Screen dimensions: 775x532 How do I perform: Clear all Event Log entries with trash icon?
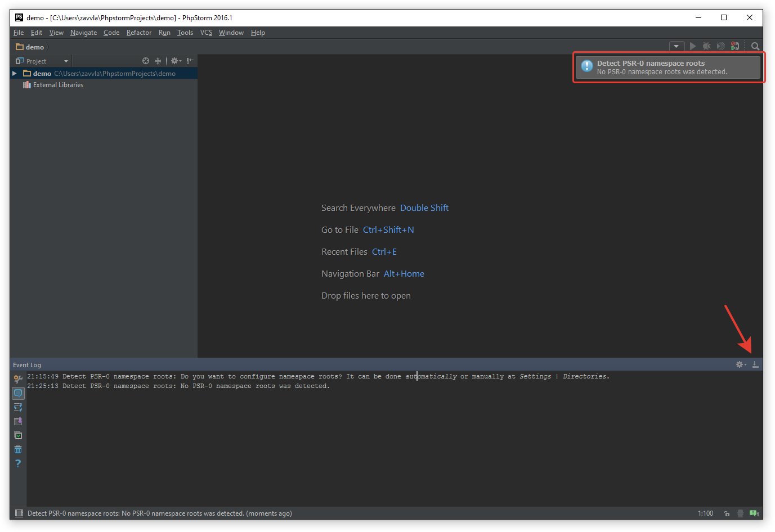point(18,449)
